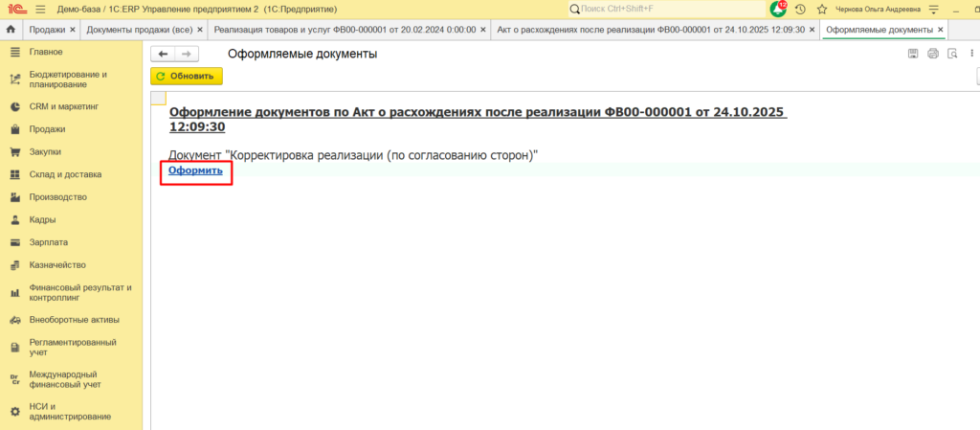Click user name Чернова Ольга Андреевна

point(878,10)
